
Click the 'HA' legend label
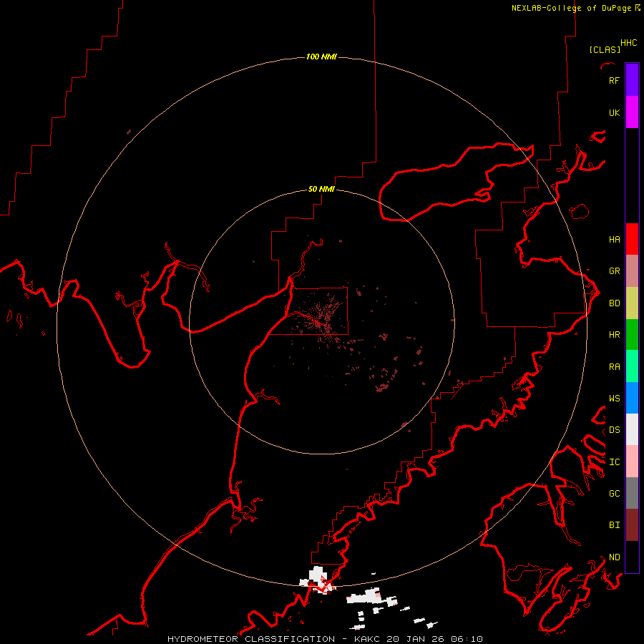click(615, 239)
